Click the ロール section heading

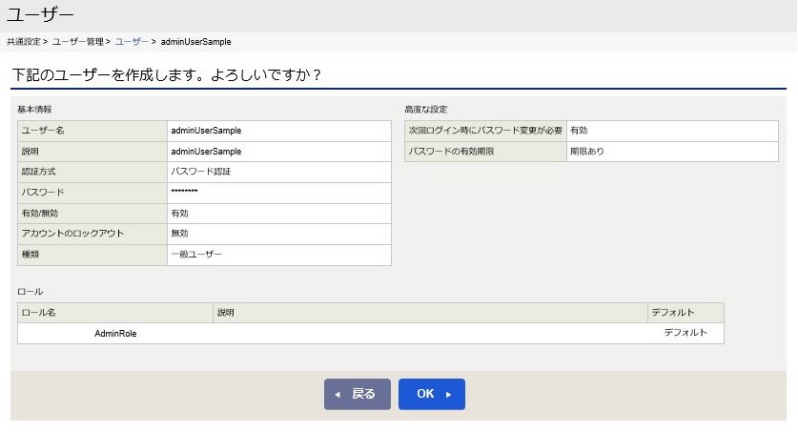coord(31,292)
